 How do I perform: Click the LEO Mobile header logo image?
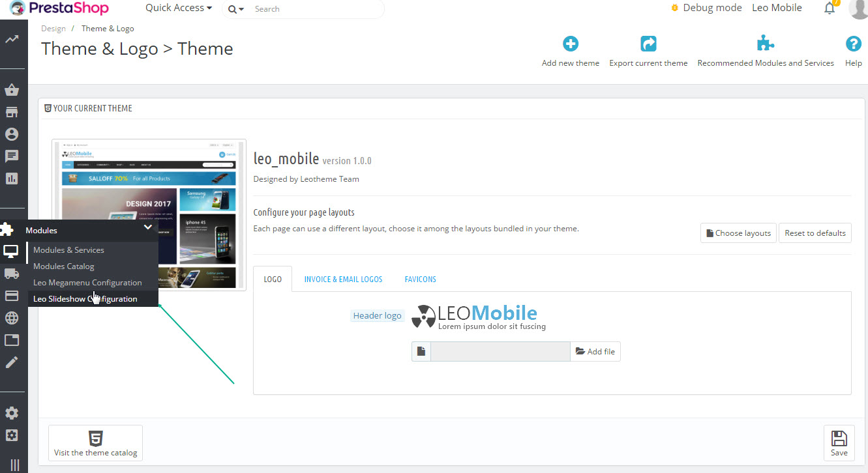[x=479, y=317]
